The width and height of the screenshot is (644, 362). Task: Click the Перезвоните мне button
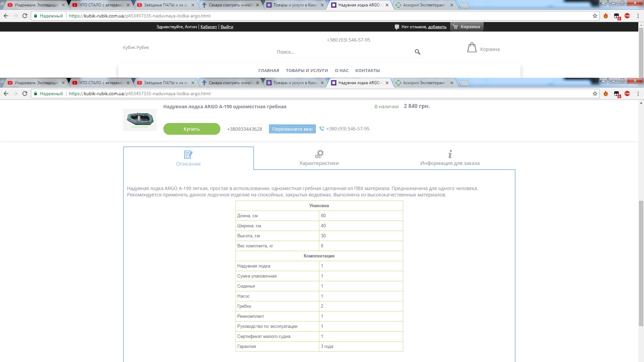click(x=292, y=129)
